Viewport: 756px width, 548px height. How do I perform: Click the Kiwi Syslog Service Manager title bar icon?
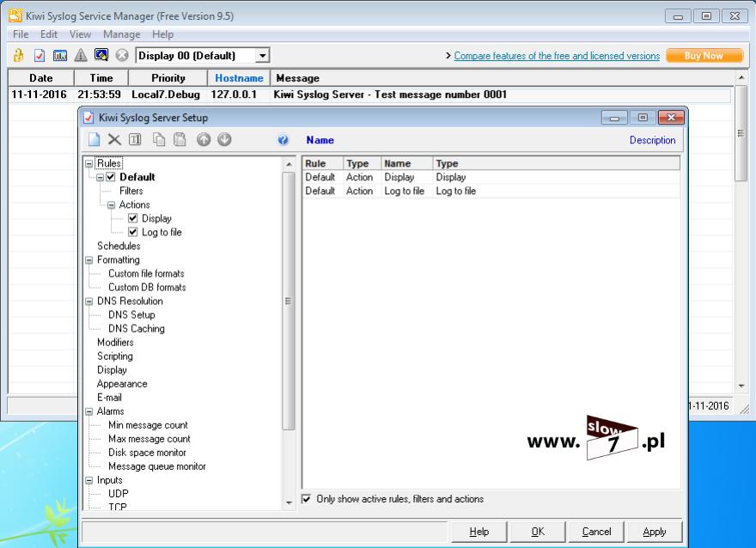tap(15, 16)
